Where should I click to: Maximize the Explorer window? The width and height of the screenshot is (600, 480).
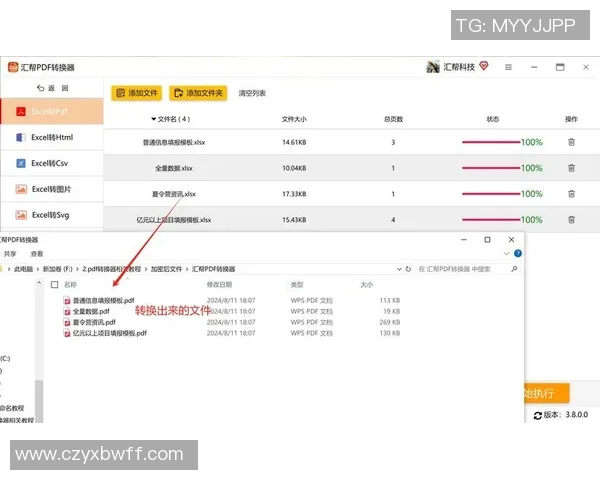coord(487,240)
